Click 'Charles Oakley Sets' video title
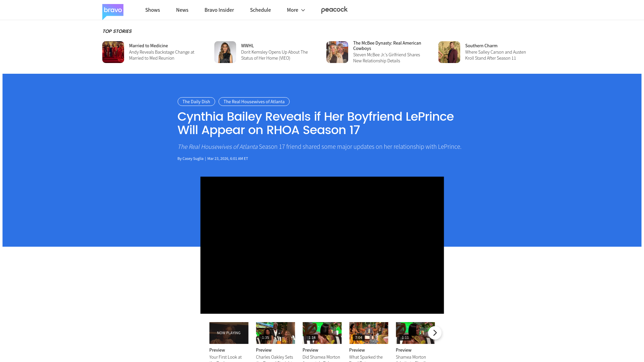 pyautogui.click(x=274, y=357)
